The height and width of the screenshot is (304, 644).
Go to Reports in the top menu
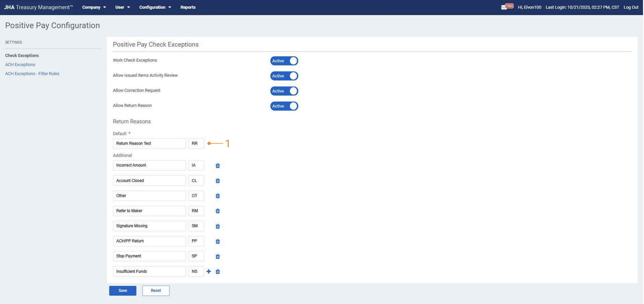click(x=188, y=7)
